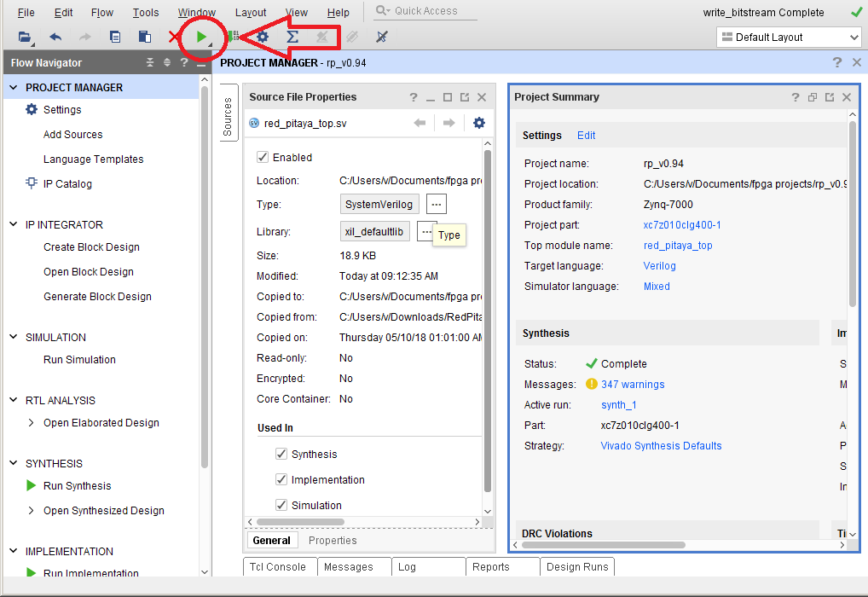Viewport: 868px width, 597px height.
Task: Click the rightmost crossed-out toolbar icon
Action: coord(381,38)
